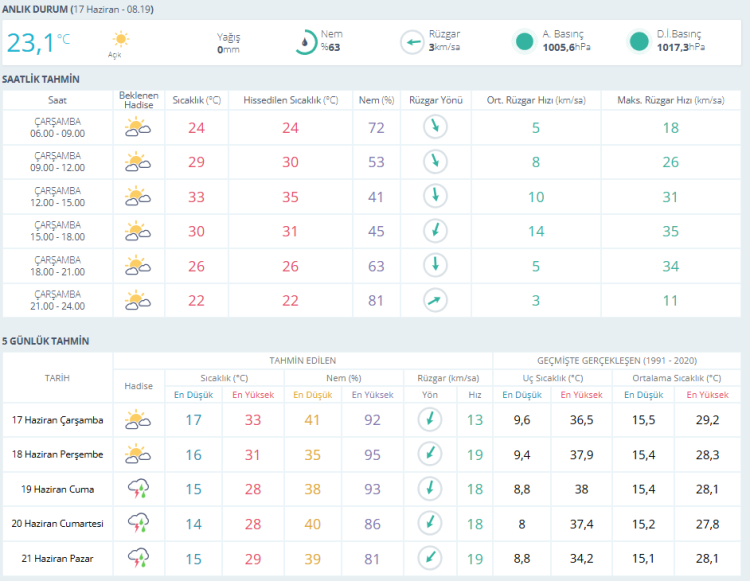Click partly cloudy icon for 17 Haziran Çarşamba
Viewport: 750px width, 581px height.
(x=138, y=419)
